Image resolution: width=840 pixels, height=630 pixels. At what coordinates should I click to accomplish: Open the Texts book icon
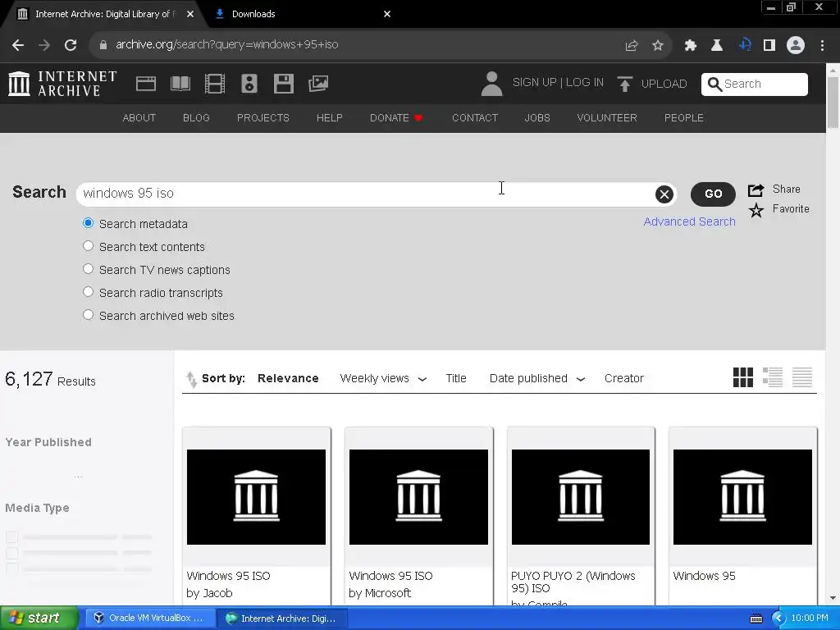tap(180, 84)
